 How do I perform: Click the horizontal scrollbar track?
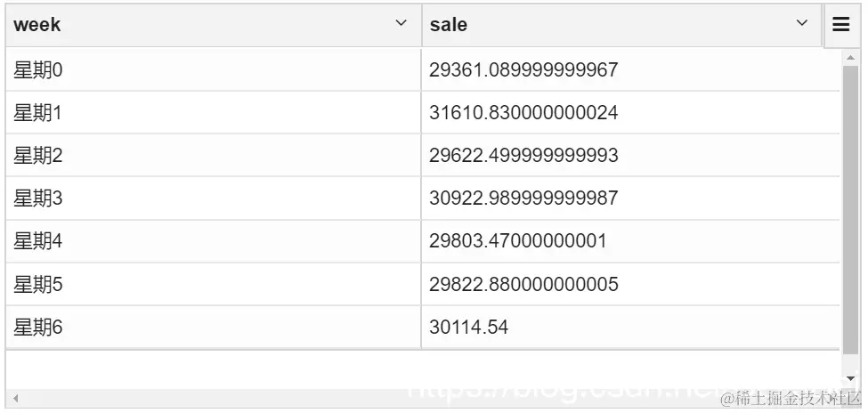356,398
